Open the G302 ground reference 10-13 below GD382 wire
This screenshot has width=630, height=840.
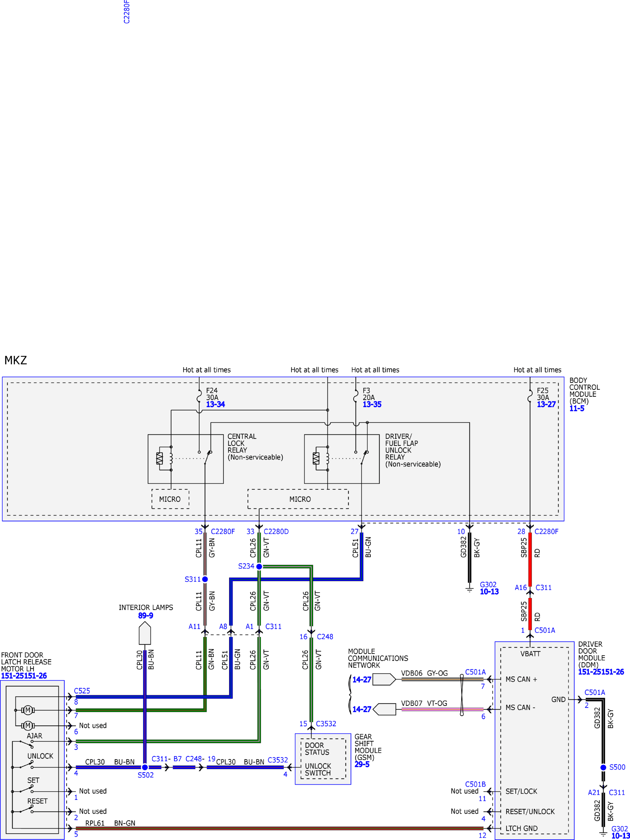(489, 592)
